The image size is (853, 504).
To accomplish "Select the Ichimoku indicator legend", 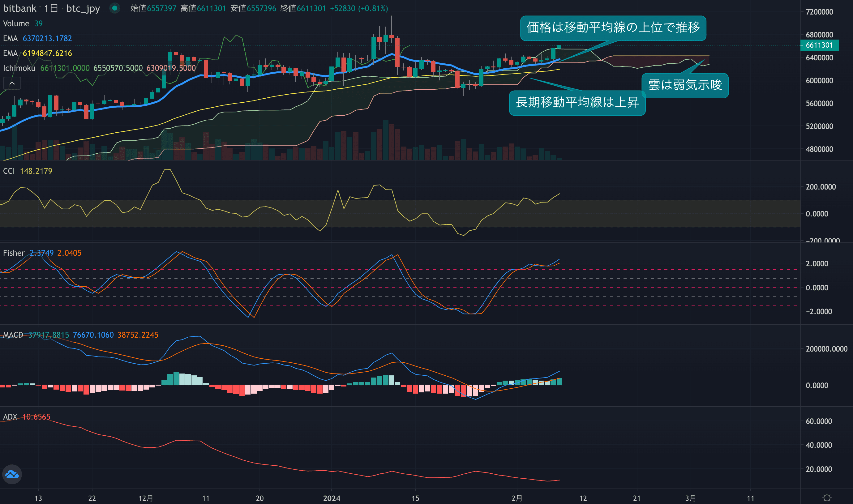I will tap(19, 68).
